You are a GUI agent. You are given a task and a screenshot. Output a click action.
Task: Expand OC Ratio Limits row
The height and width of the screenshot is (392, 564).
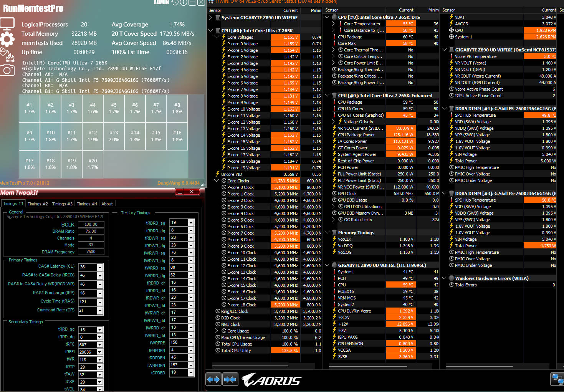click(333, 220)
